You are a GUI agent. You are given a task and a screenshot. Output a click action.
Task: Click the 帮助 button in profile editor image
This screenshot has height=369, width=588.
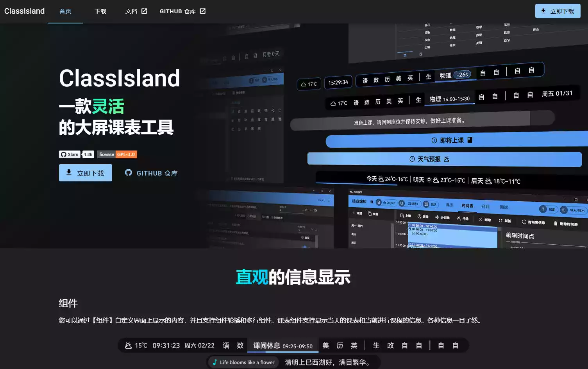pos(549,209)
